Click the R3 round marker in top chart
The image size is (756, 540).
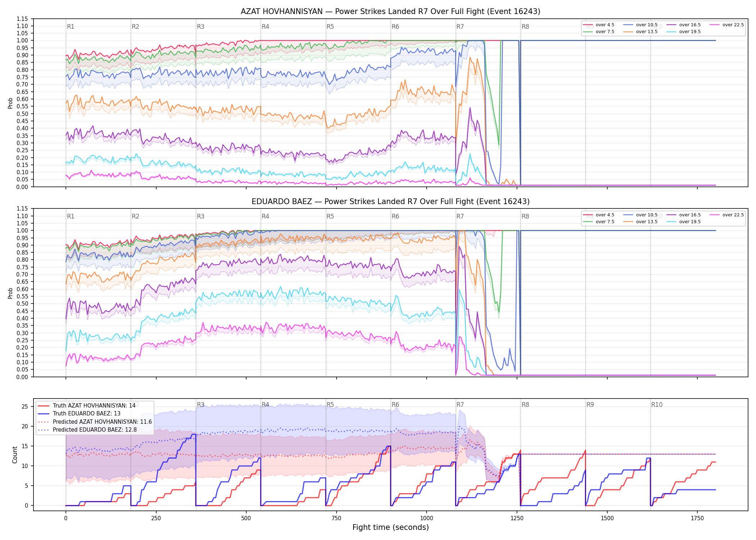(x=201, y=27)
